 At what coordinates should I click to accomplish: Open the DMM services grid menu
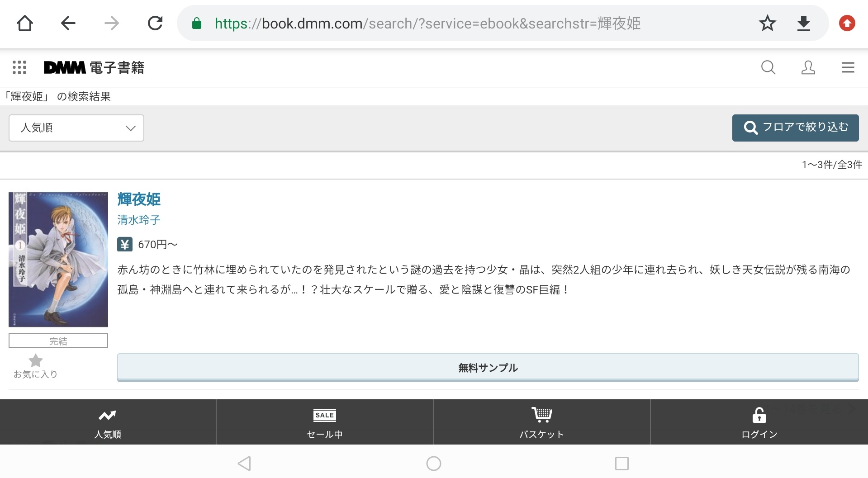pos(19,67)
